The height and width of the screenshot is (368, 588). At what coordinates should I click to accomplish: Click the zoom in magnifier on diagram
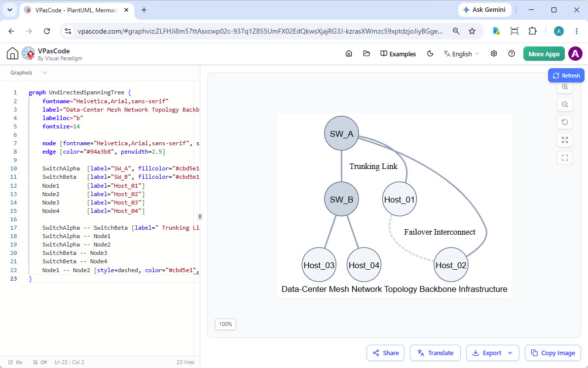(x=565, y=87)
